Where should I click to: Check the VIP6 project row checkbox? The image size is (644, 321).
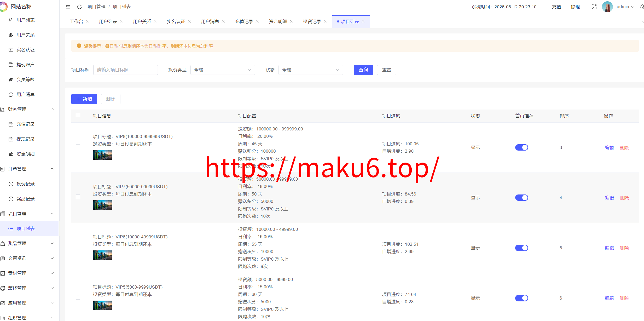coord(78,247)
